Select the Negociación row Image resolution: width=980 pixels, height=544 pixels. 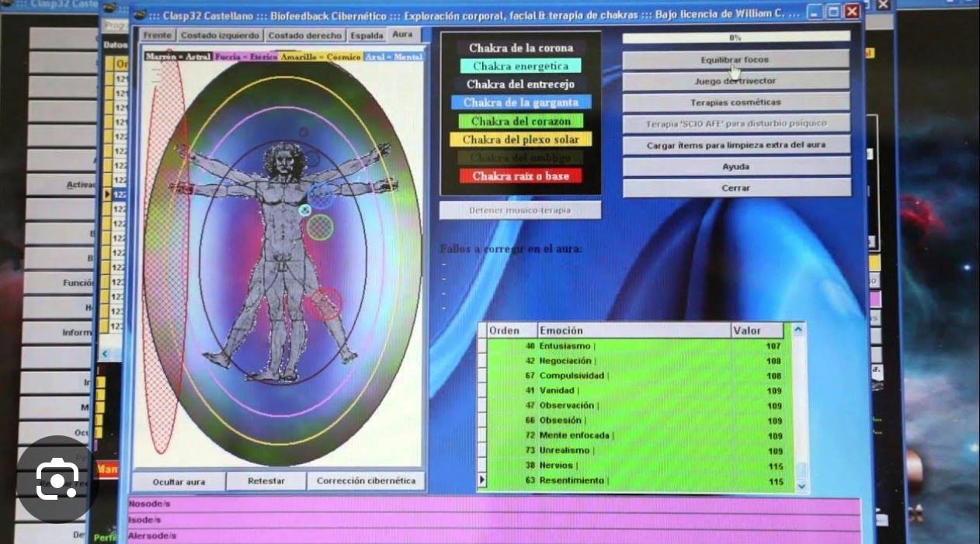[x=636, y=361]
